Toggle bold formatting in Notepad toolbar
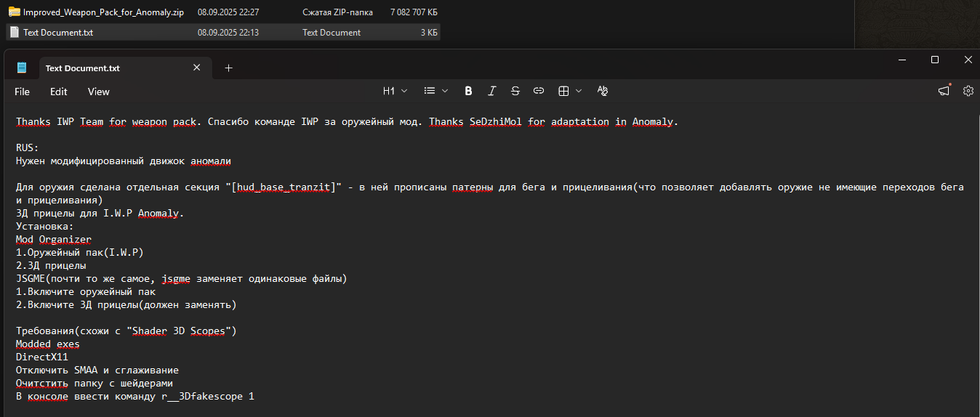Image resolution: width=980 pixels, height=417 pixels. tap(468, 92)
